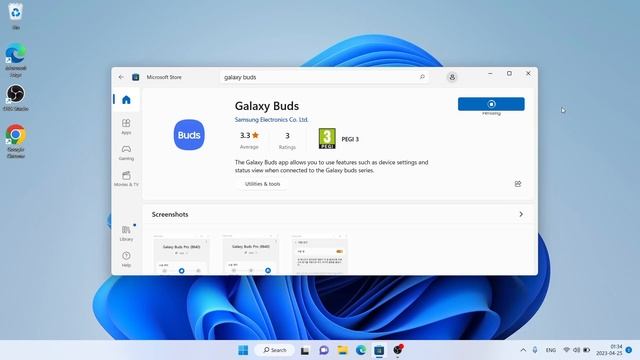The width and height of the screenshot is (640, 360).
Task: Open File Explorer from the taskbar
Action: [x=342, y=350]
